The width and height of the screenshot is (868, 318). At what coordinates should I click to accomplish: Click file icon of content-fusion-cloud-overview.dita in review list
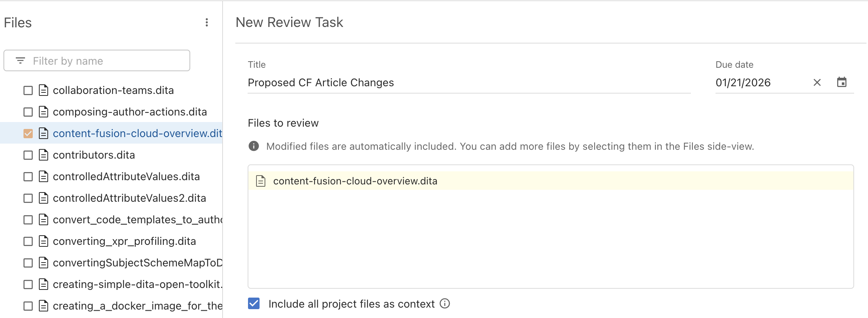click(x=261, y=181)
